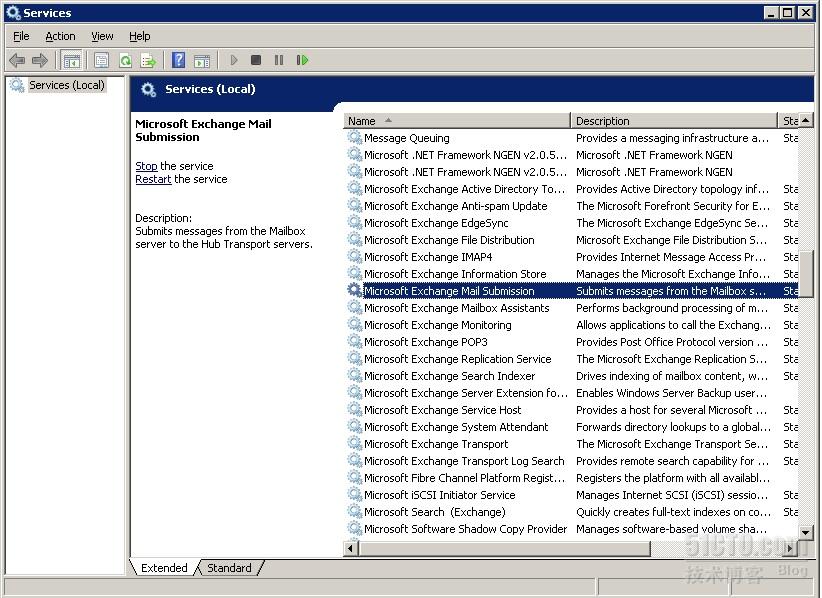Image resolution: width=822 pixels, height=598 pixels.
Task: Click description 'Provides Post Office Protocol version ...'
Action: click(x=672, y=342)
